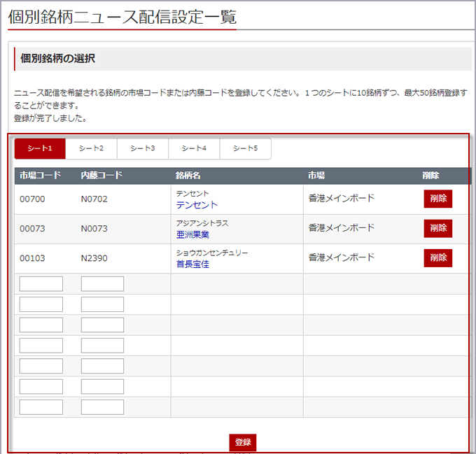The height and width of the screenshot is (454, 476).
Task: Delete the テンセント row with 削除
Action: (437, 199)
